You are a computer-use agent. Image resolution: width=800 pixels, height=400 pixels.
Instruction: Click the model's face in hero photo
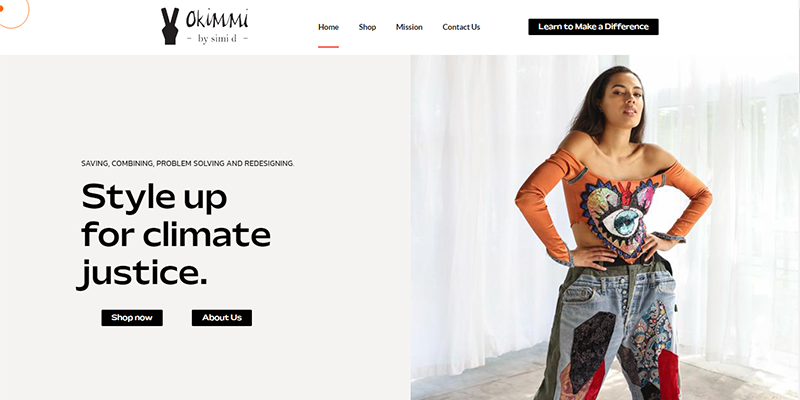tap(621, 97)
